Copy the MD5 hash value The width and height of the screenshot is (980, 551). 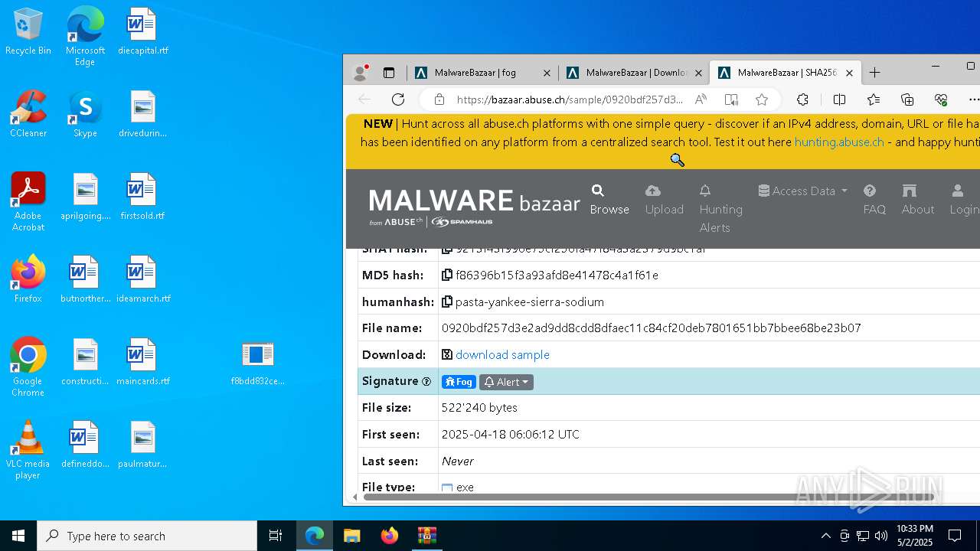coord(447,275)
